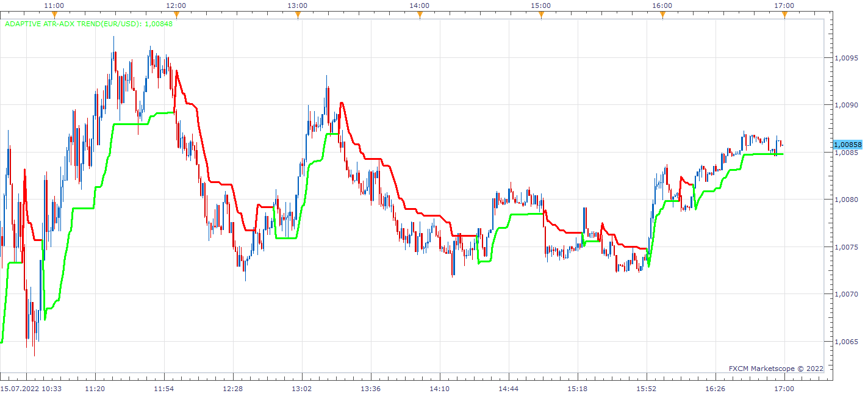
Task: Click the 1,0090 price axis label
Action: point(846,105)
